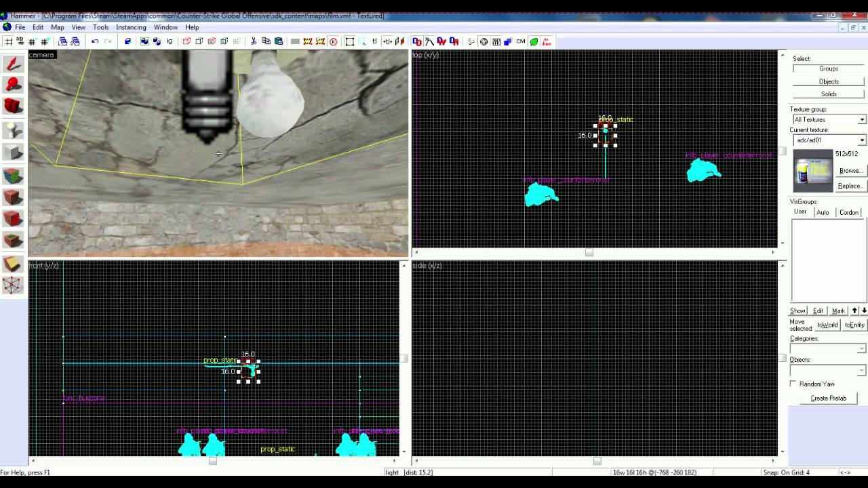
Task: Click the toEntity button
Action: [x=854, y=325]
